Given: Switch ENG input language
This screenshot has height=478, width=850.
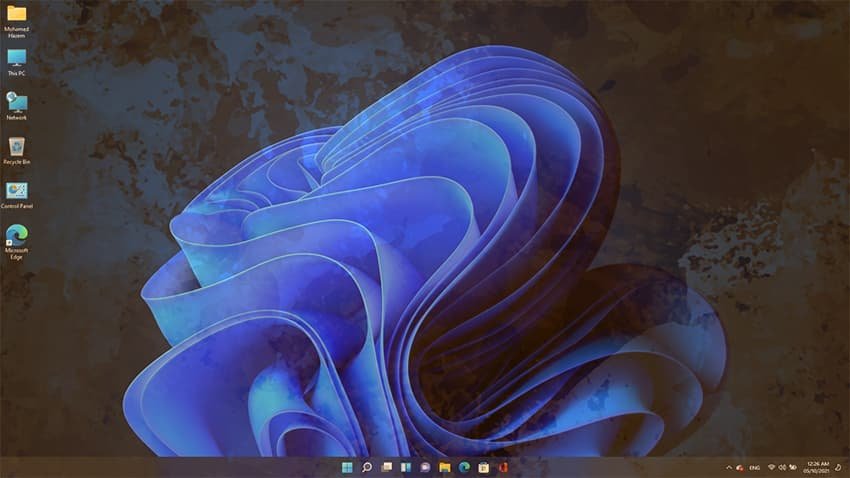Looking at the screenshot, I should 755,468.
